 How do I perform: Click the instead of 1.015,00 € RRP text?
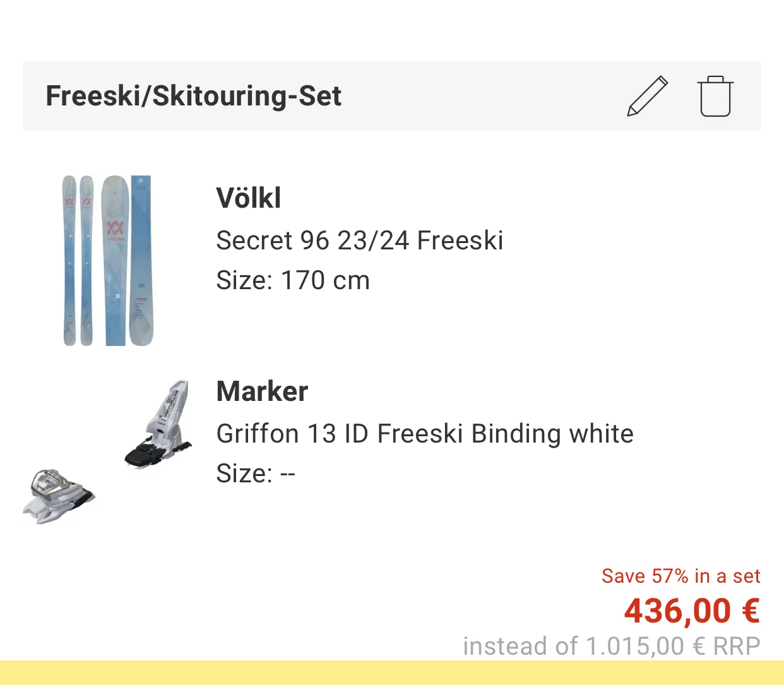click(x=611, y=646)
